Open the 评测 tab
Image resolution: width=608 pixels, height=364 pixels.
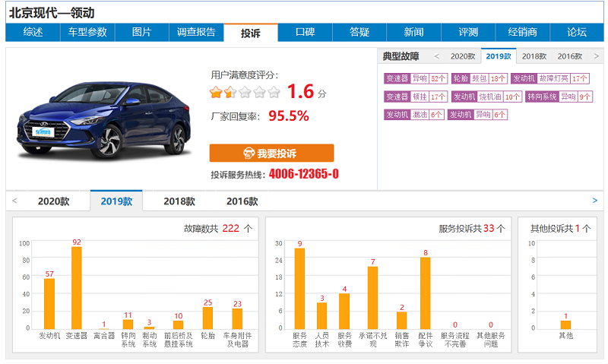point(468,32)
